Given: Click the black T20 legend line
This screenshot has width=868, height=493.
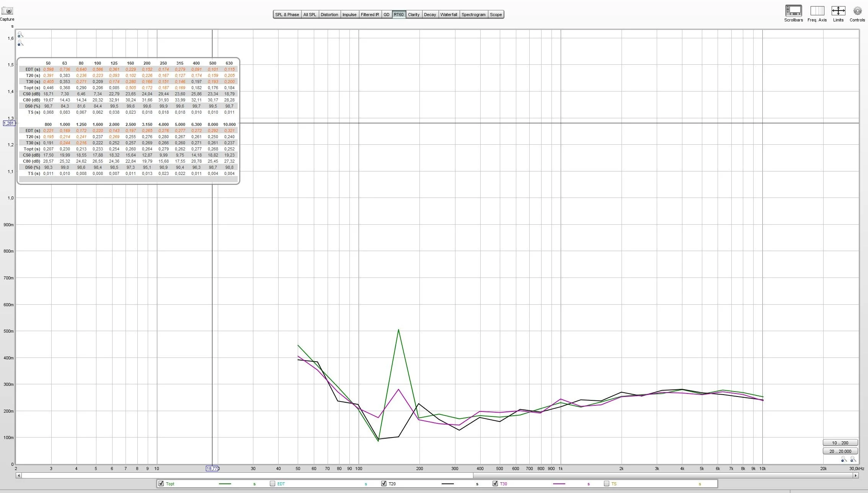Looking at the screenshot, I should pos(448,484).
